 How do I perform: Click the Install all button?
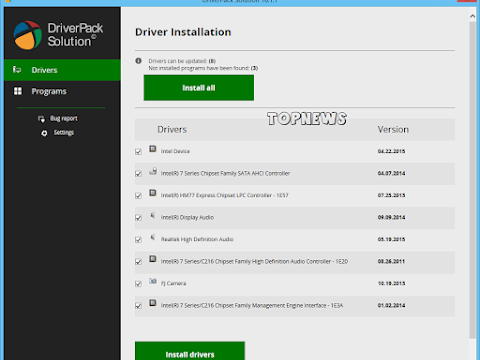(199, 88)
